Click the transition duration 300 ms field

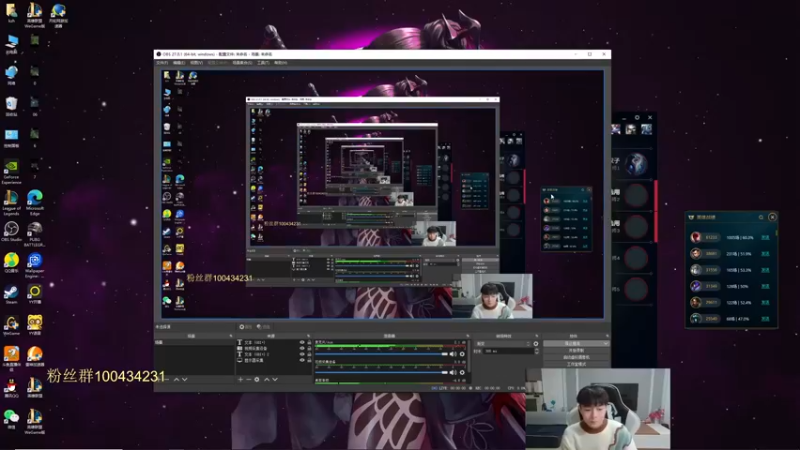[x=509, y=351]
